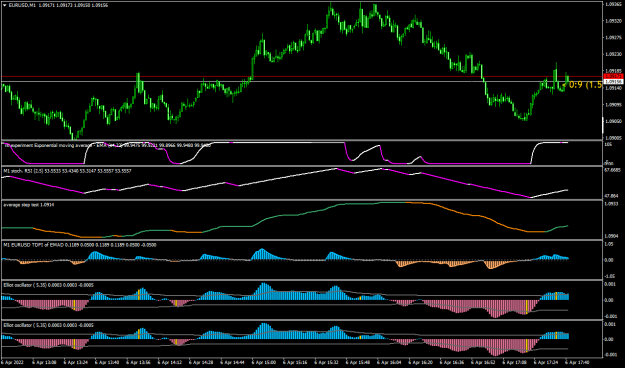Click the 6 Apr 2022 date label
The height and width of the screenshot is (368, 625).
13,362
